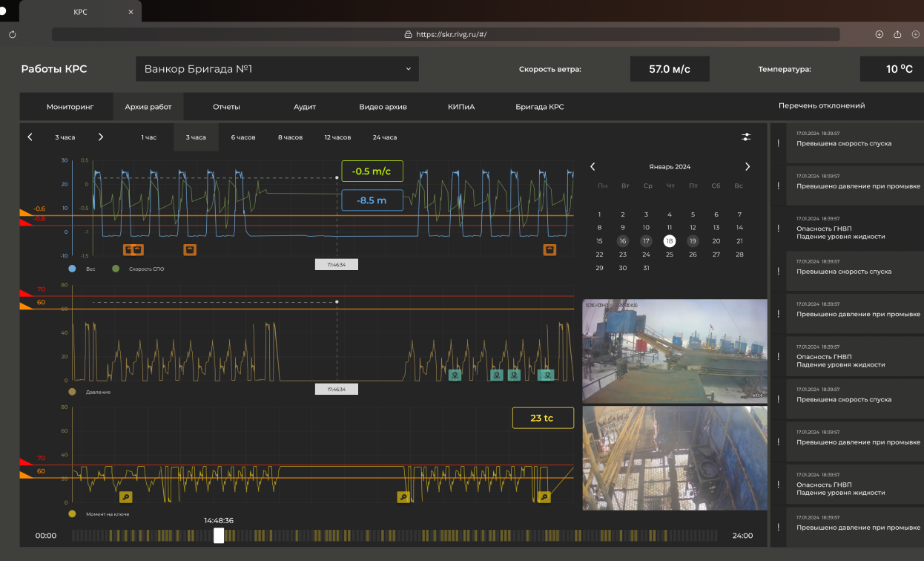
Task: Open the Ванкор Бригада №1 dropdown
Action: click(x=277, y=69)
